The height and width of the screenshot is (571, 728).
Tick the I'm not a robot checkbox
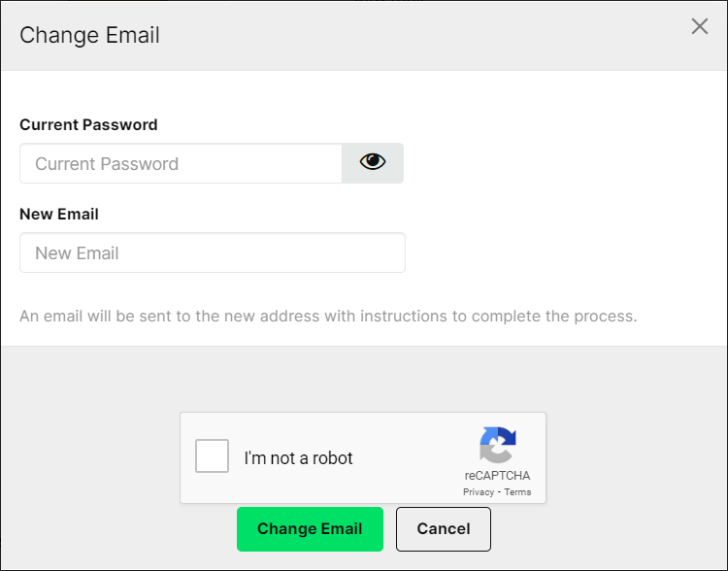click(x=212, y=455)
